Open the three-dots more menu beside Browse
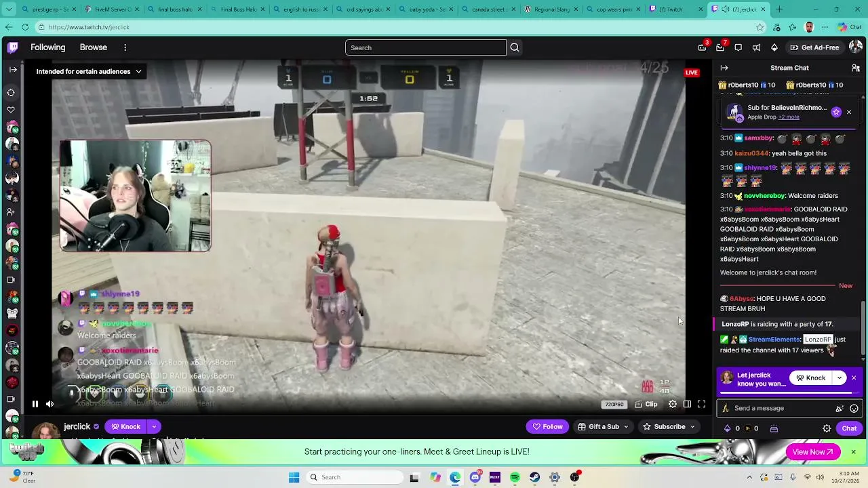Image resolution: width=868 pixels, height=488 pixels. pyautogui.click(x=125, y=47)
